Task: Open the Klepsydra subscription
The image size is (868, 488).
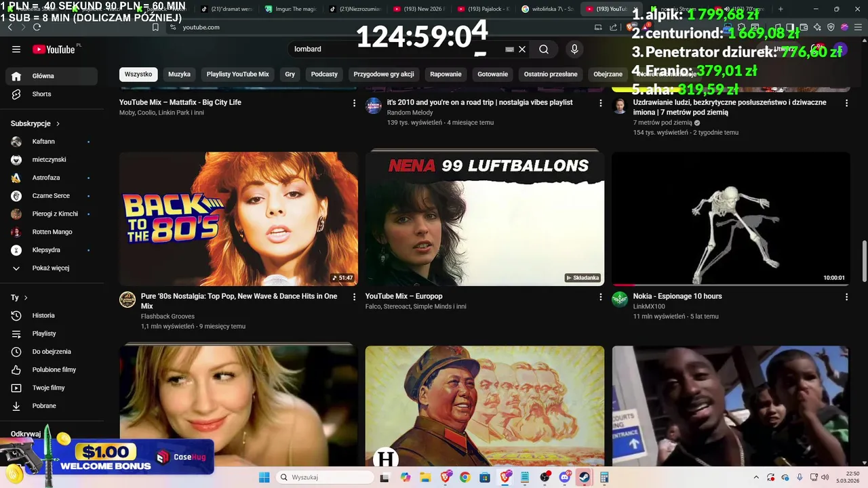Action: [52, 250]
